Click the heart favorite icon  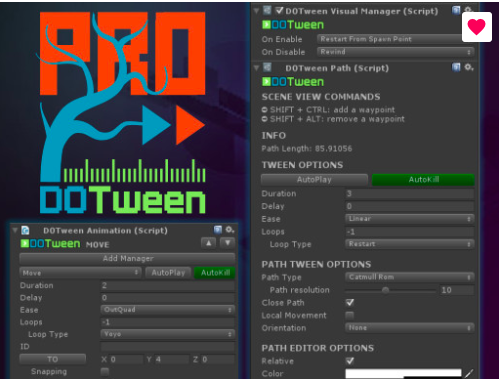pyautogui.click(x=477, y=27)
